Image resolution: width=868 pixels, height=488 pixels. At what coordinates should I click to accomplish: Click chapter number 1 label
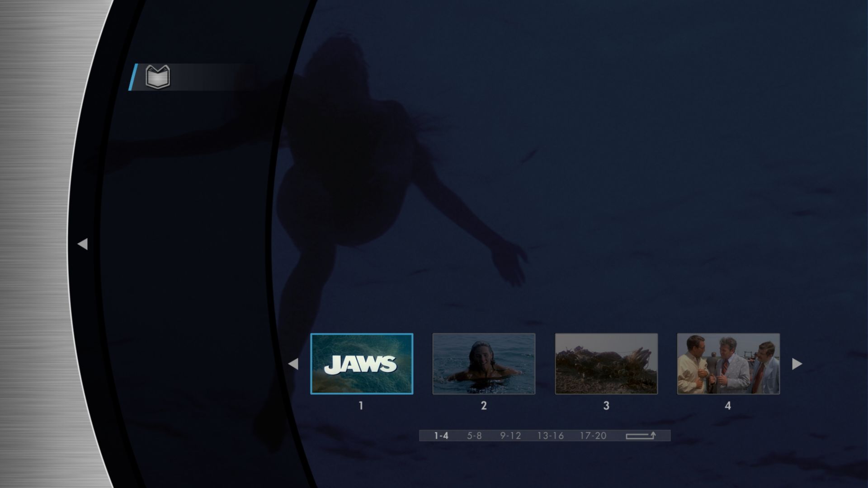click(361, 406)
